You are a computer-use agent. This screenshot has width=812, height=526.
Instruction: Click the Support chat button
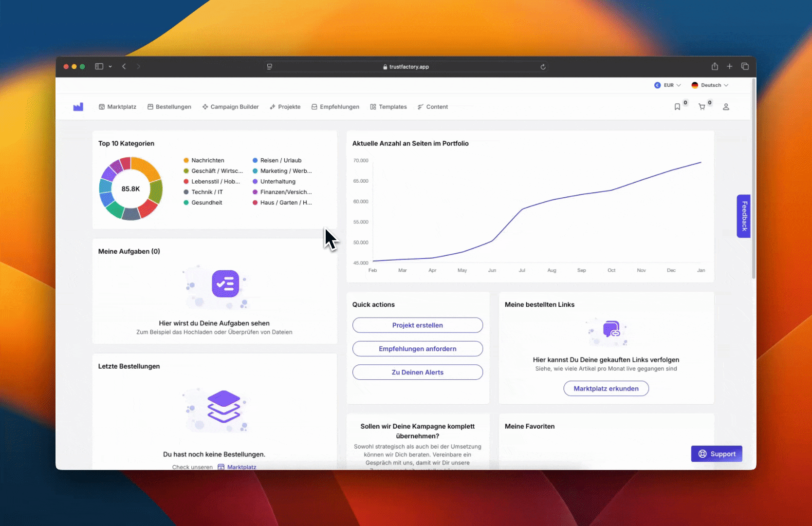pos(717,454)
